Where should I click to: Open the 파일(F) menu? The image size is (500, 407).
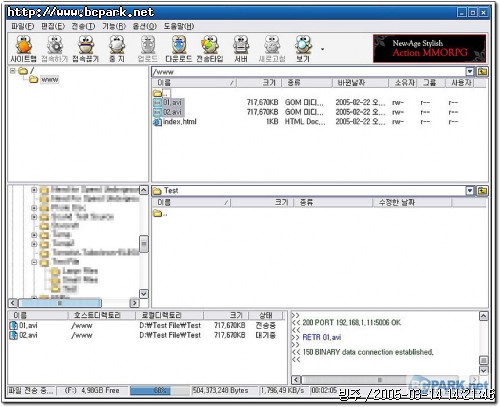[23, 26]
